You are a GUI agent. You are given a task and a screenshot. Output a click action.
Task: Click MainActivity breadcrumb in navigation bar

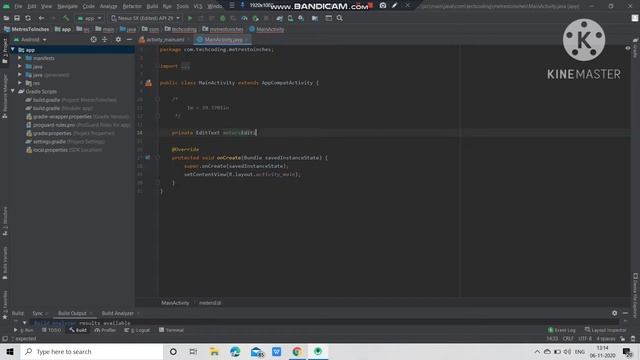[x=267, y=29]
